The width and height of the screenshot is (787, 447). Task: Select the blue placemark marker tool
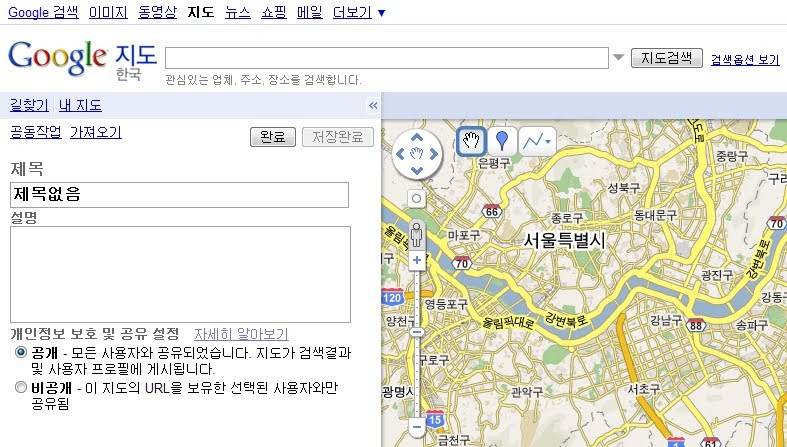pos(501,141)
